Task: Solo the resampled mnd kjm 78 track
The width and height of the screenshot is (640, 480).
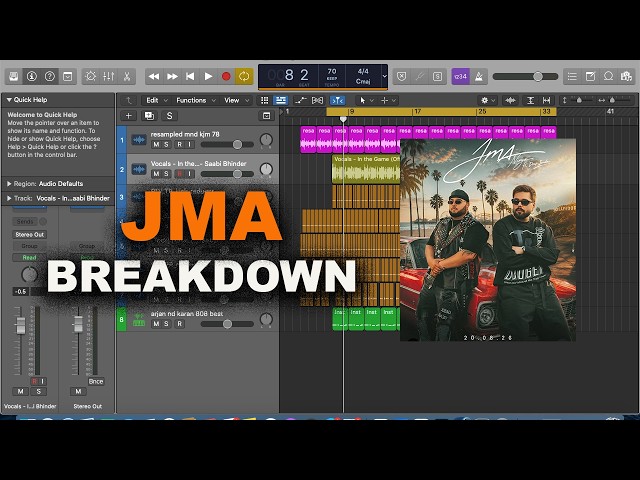Action: coord(166,144)
